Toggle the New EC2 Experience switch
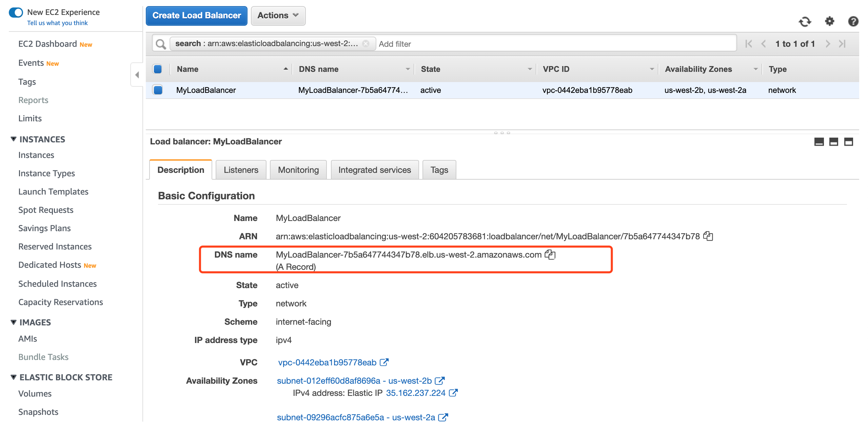Viewport: 868px width, 423px height. tap(16, 13)
